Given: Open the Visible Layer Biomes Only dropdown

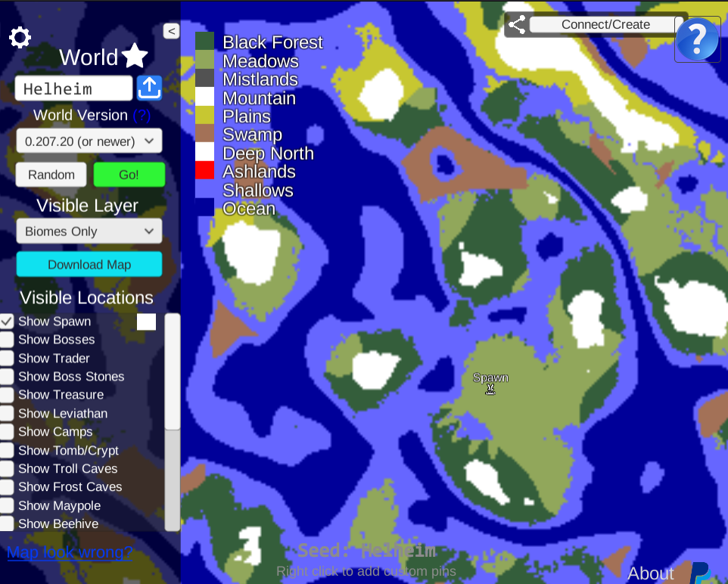Looking at the screenshot, I should click(x=89, y=231).
